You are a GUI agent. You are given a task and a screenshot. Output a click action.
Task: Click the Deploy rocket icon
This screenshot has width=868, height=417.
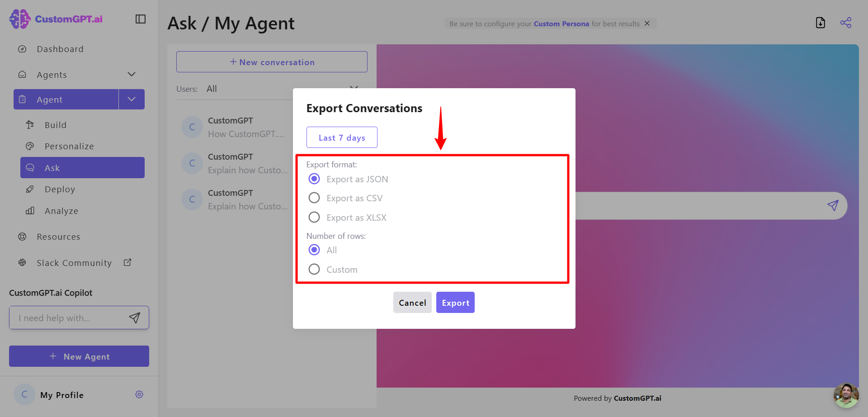30,189
